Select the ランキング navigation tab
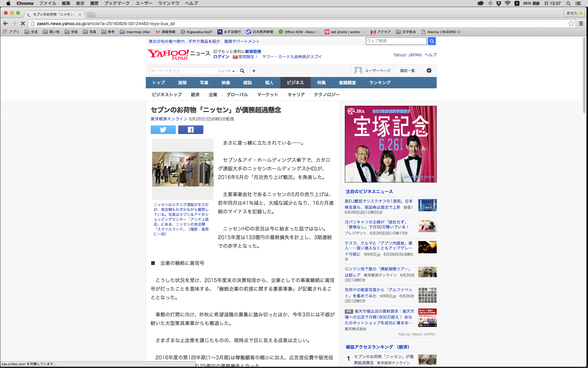The height and width of the screenshot is (368, 588). point(380,83)
